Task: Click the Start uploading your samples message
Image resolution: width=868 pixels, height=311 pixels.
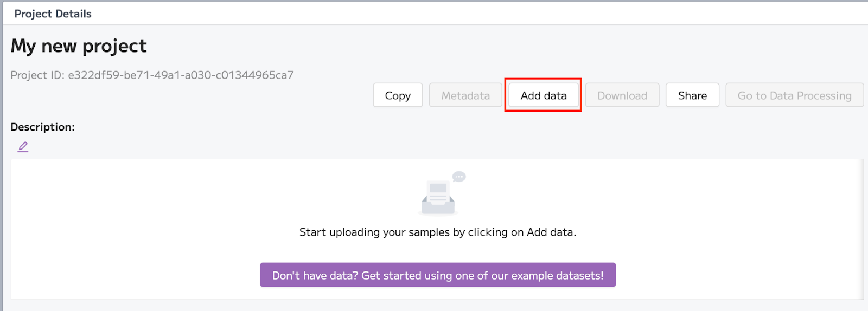Action: pos(438,232)
